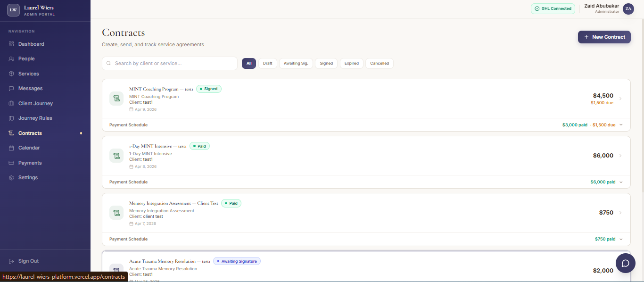Click the MINT Coaching Program contract icon
The height and width of the screenshot is (282, 644).
click(116, 99)
